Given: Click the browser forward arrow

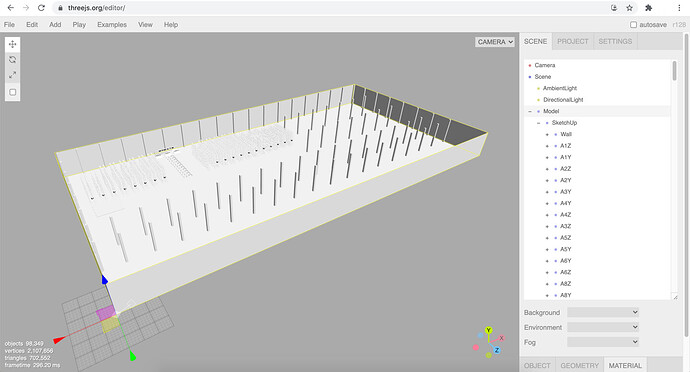Looking at the screenshot, I should (26, 8).
